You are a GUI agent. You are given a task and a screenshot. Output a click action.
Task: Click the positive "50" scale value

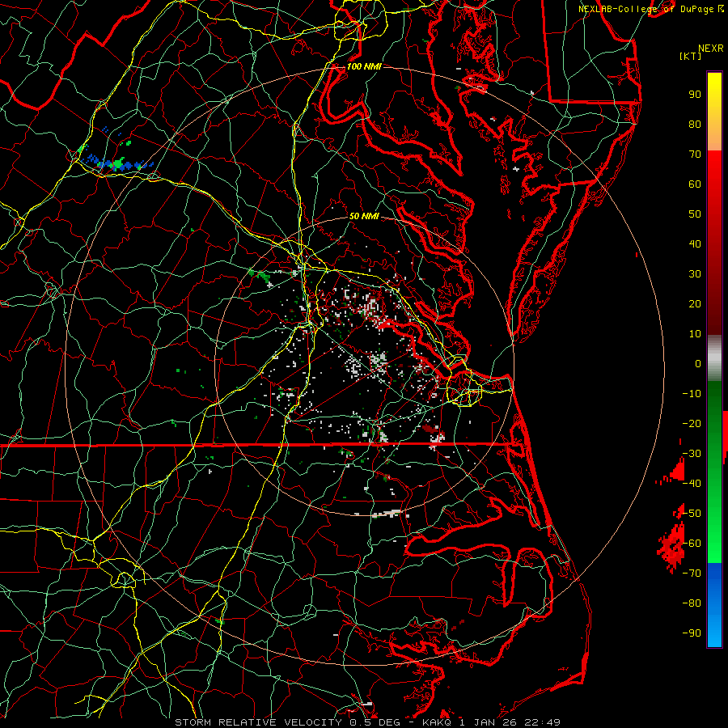coord(695,214)
